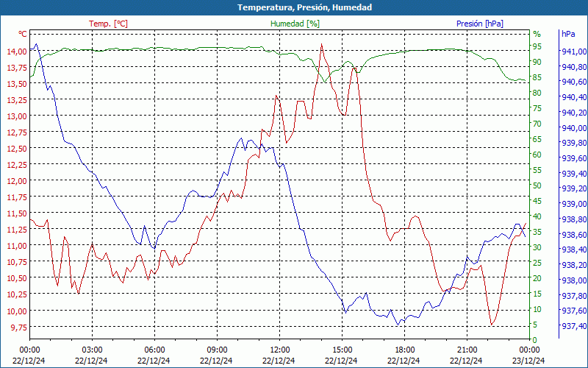
Task: Click the °C unit atop temperature axis
Action: (x=23, y=34)
